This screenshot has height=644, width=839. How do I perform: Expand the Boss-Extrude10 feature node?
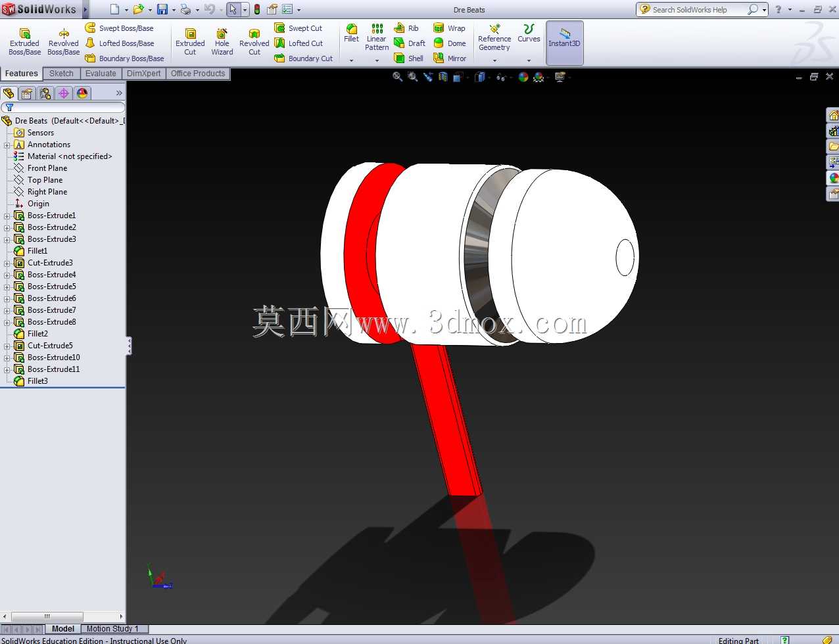pos(7,357)
